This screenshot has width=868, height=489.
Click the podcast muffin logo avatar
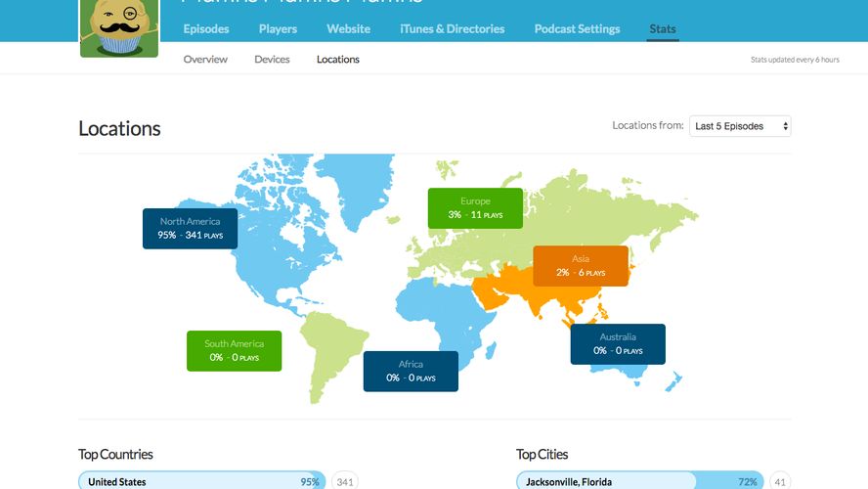click(x=118, y=27)
